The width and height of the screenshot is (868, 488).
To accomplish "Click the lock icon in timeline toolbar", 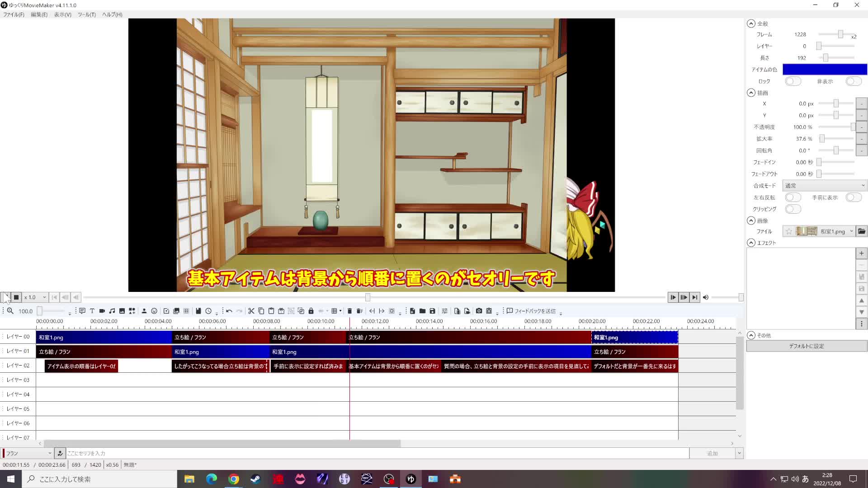I will 311,311.
